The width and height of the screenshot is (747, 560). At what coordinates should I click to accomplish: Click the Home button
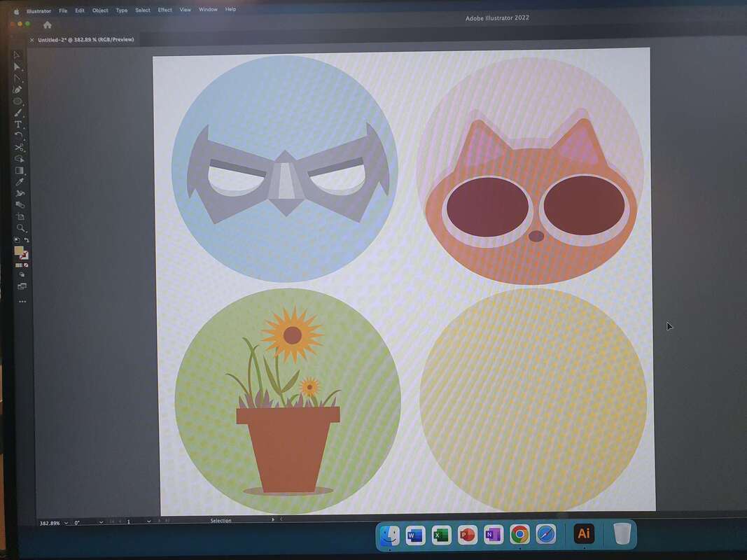pyautogui.click(x=48, y=25)
